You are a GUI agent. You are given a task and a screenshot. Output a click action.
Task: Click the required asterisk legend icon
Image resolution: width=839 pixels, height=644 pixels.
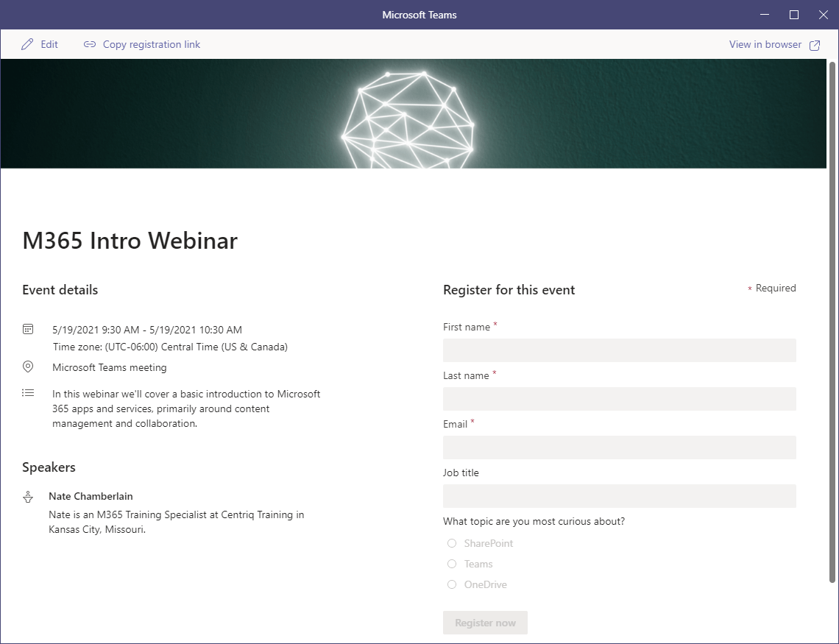click(749, 289)
